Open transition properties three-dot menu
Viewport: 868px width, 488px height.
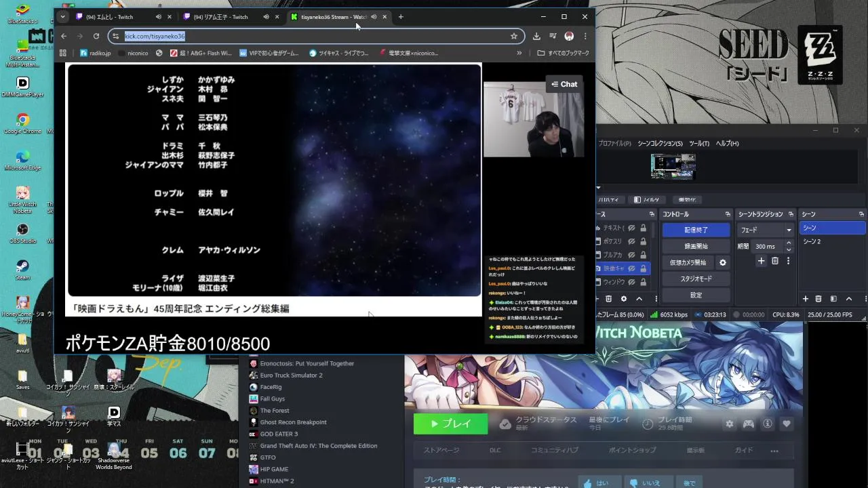(x=789, y=261)
